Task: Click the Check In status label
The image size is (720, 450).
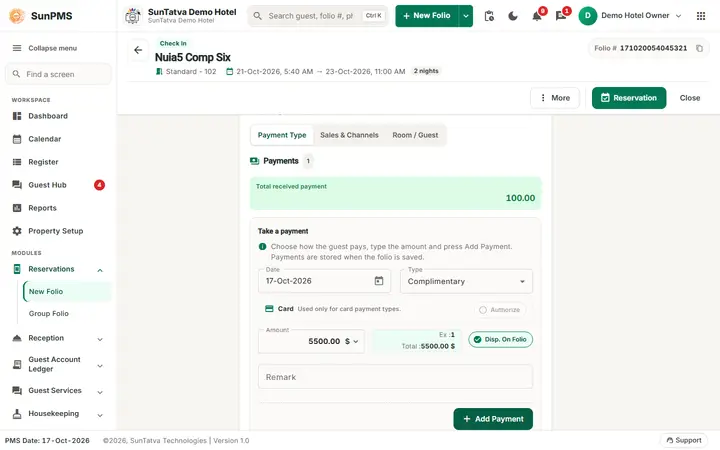Action: [x=173, y=43]
